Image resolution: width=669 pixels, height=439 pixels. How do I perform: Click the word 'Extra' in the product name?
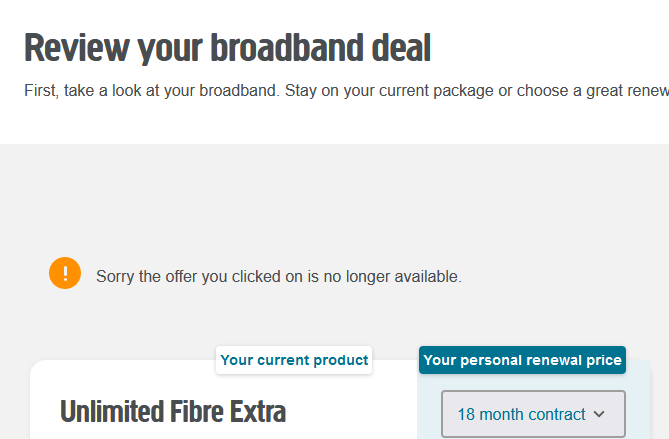click(x=254, y=411)
